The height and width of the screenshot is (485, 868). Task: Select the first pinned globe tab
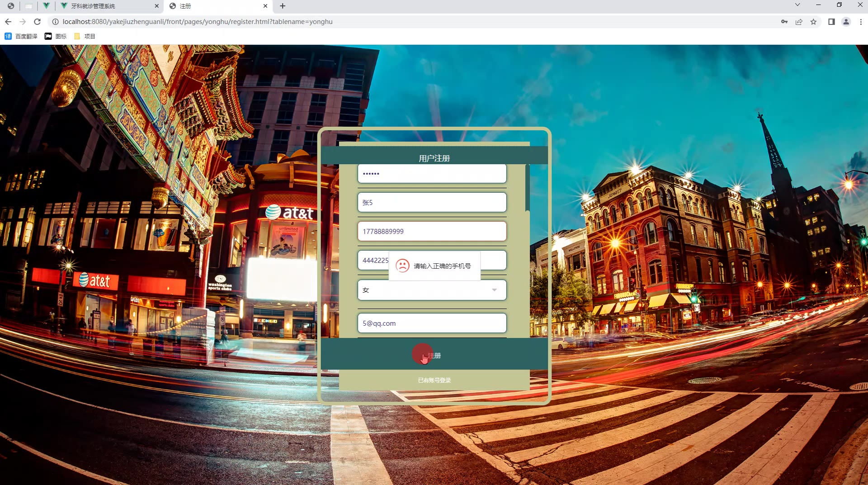point(11,6)
